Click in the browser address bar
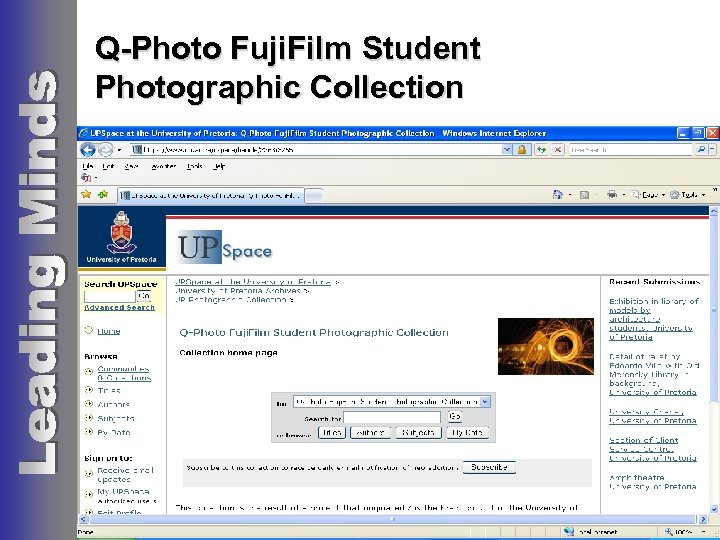 [x=317, y=150]
